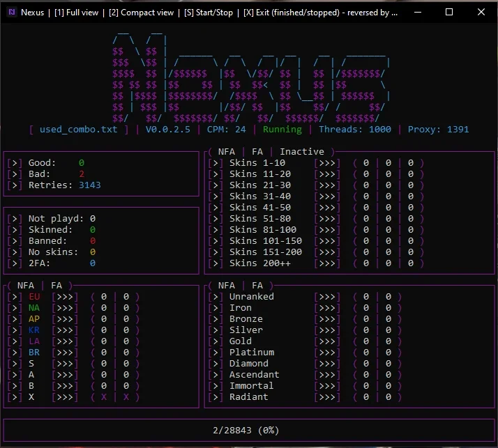Click the [>] marker next to Radiant

(x=216, y=397)
